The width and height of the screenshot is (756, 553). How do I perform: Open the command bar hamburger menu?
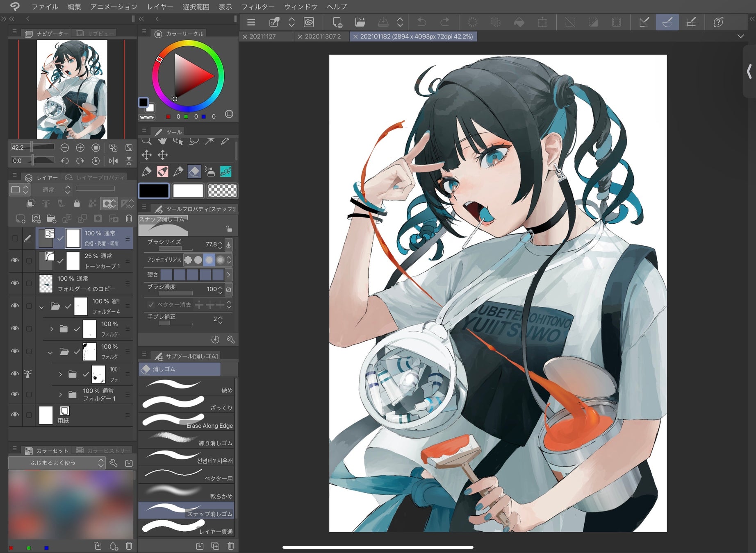coord(251,22)
